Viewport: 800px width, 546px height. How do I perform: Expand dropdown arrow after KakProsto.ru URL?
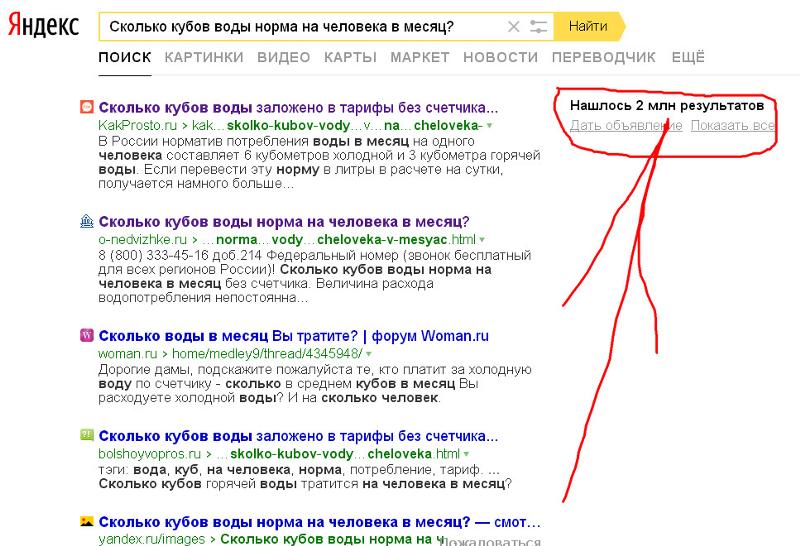(490, 126)
